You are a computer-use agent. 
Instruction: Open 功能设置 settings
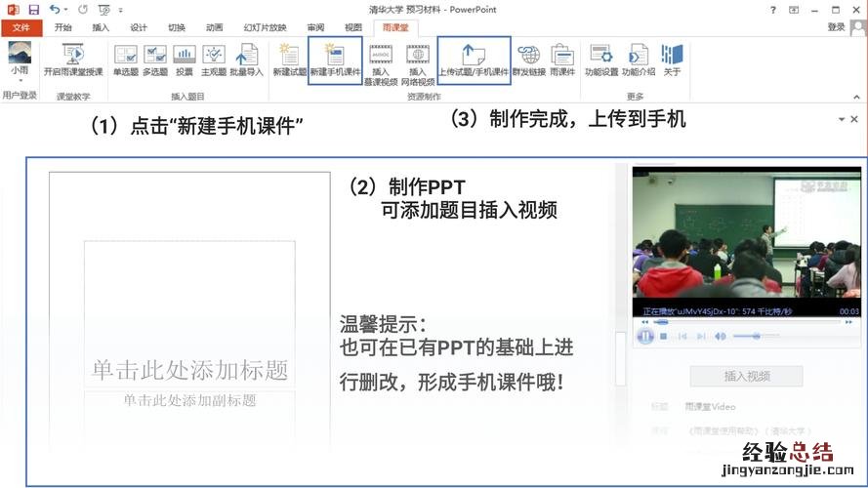coord(600,60)
